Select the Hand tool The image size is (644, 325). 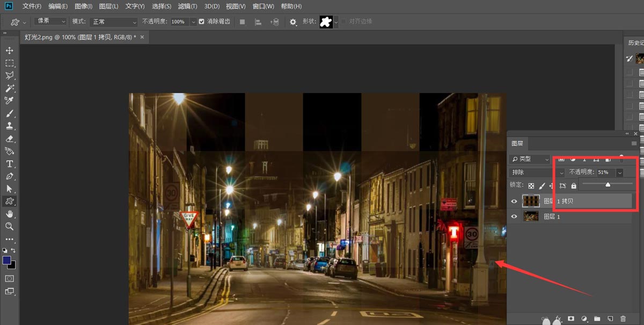(10, 214)
